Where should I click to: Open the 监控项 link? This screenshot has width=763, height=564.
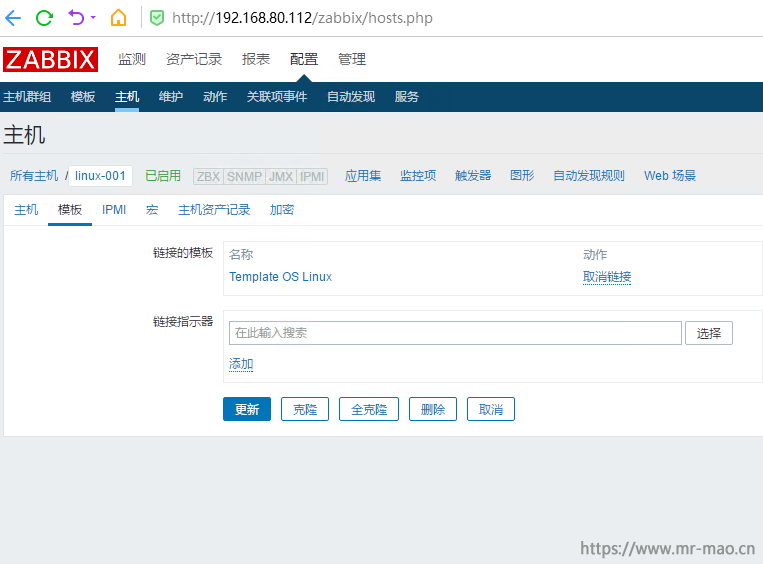pos(418,176)
